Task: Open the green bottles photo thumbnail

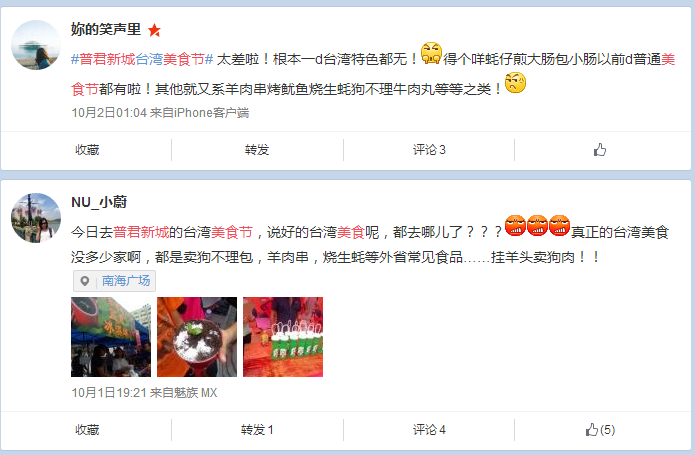Action: point(283,337)
